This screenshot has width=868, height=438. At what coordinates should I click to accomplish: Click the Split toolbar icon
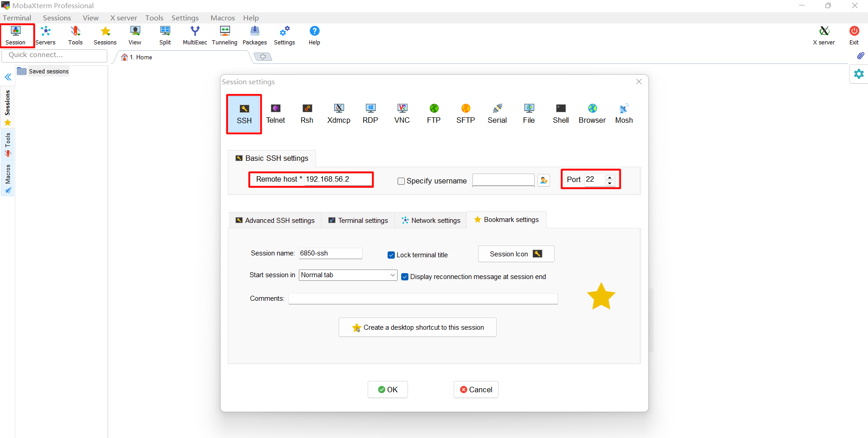165,35
